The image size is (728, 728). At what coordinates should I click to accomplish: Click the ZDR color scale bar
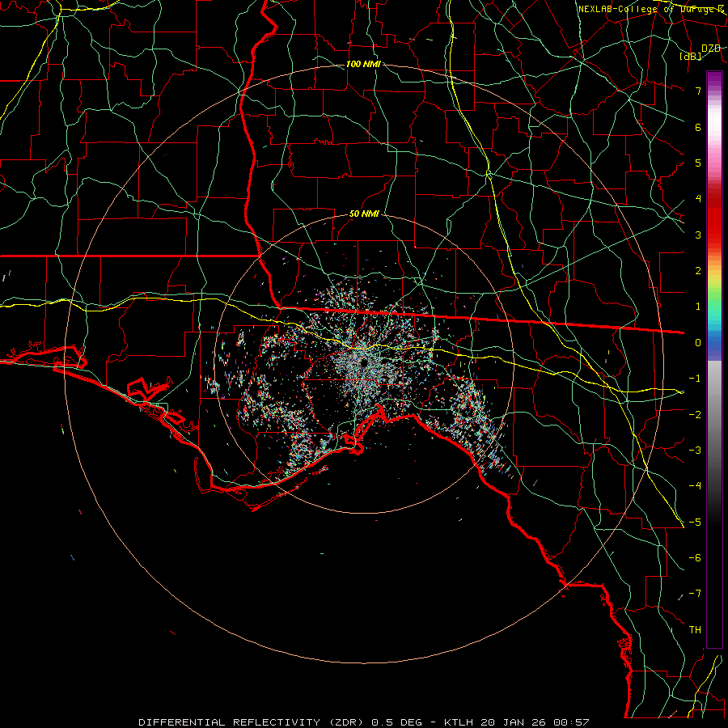[714, 359]
